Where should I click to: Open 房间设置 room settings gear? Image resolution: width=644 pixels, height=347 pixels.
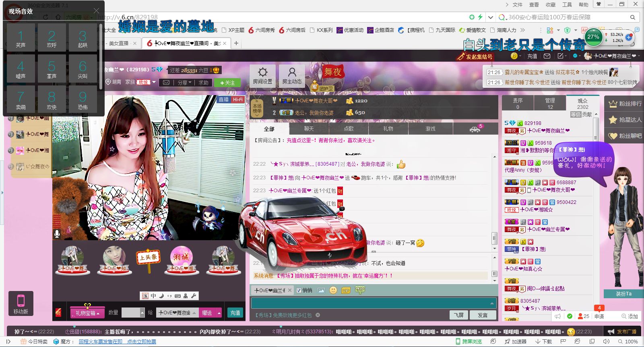pos(262,76)
